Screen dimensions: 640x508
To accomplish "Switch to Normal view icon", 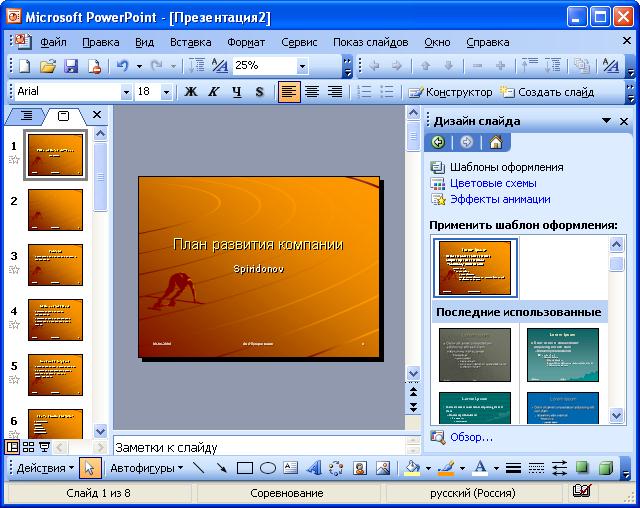I will pyautogui.click(x=12, y=447).
